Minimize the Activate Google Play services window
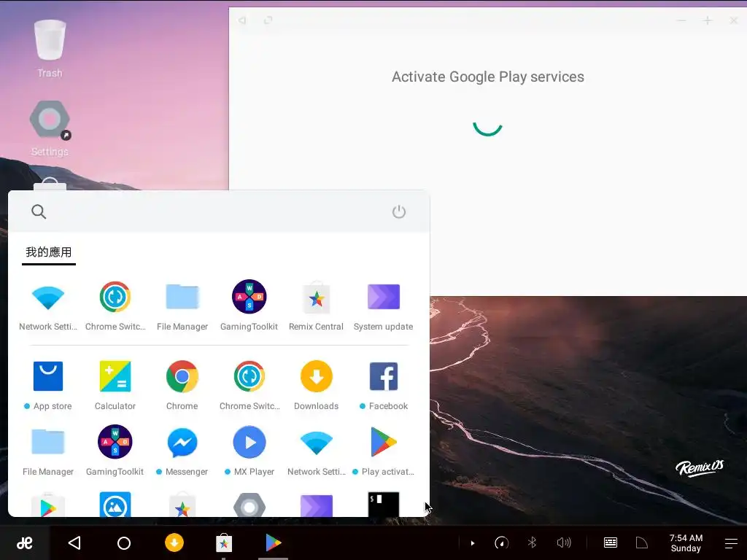The width and height of the screenshot is (747, 560). tap(681, 20)
